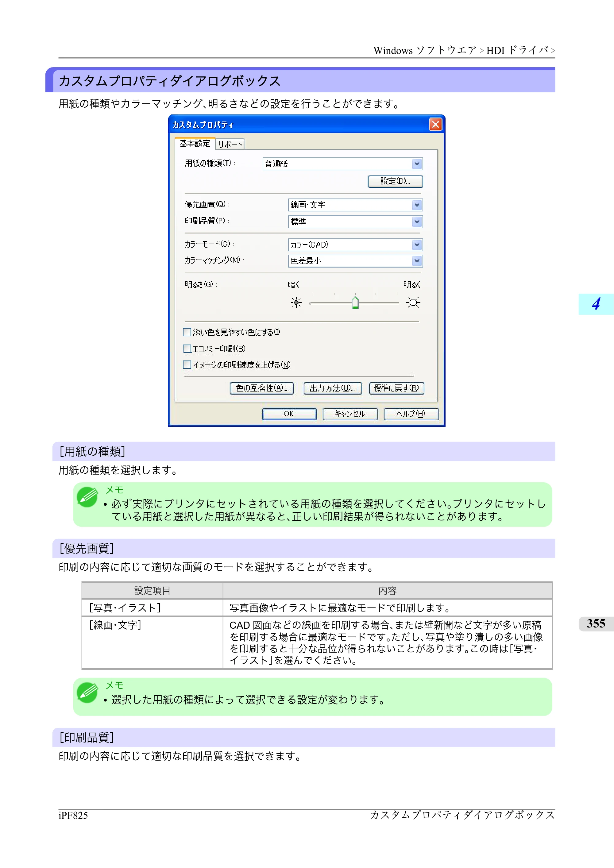Viewport: 614px width, 868px height.
Task: Click the darker sun icon left of slider
Action: pos(296,303)
